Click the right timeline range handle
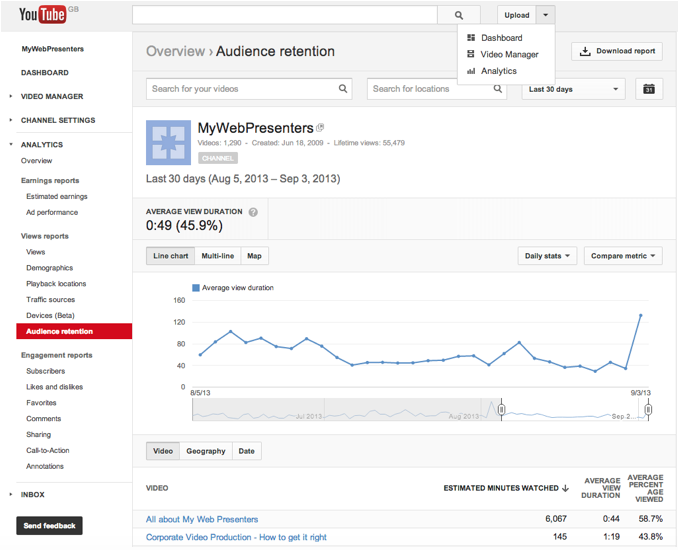The image size is (678, 550). (x=648, y=409)
